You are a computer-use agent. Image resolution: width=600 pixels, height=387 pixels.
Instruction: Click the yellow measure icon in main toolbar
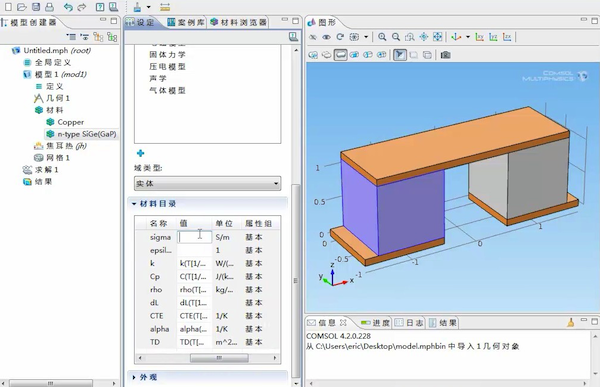pyautogui.click(x=165, y=7)
